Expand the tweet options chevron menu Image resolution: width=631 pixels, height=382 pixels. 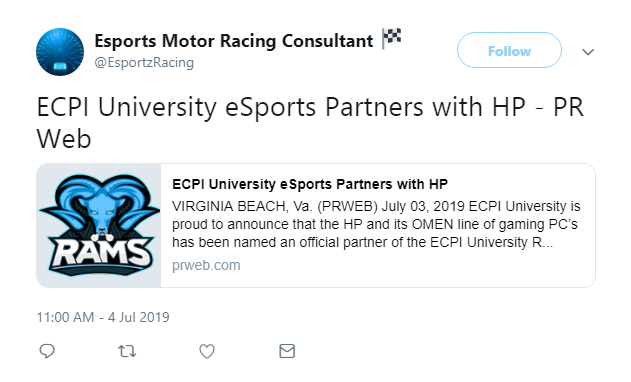tap(588, 52)
